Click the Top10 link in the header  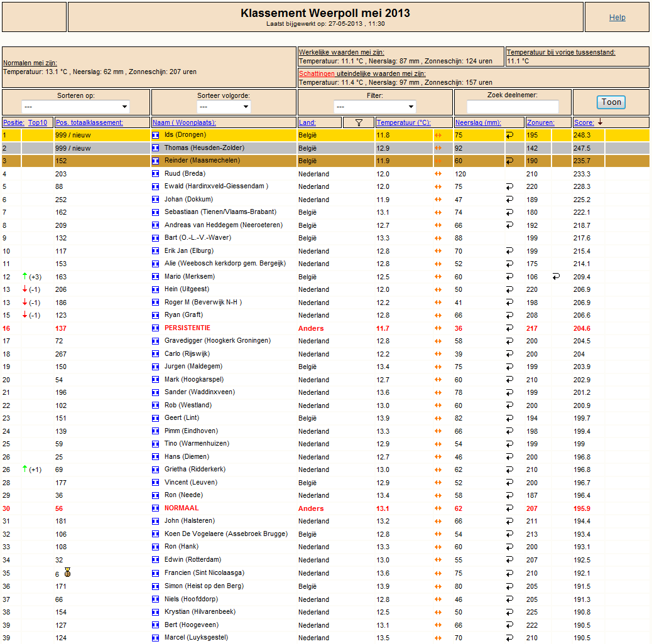38,122
